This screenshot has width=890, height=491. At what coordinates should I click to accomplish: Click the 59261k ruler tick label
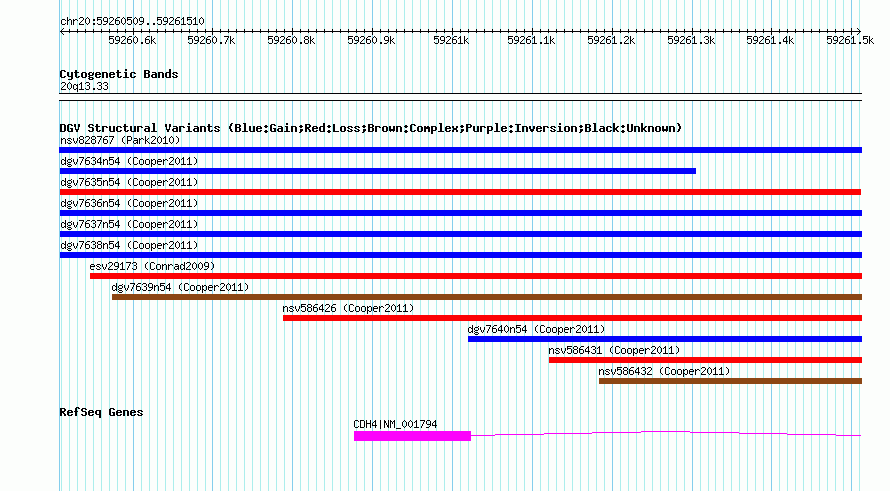click(x=451, y=41)
